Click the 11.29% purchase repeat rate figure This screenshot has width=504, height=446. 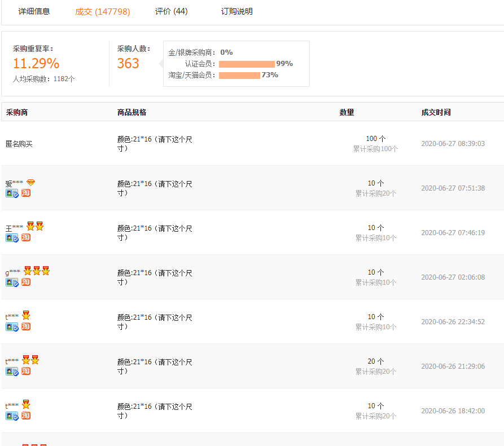point(35,63)
